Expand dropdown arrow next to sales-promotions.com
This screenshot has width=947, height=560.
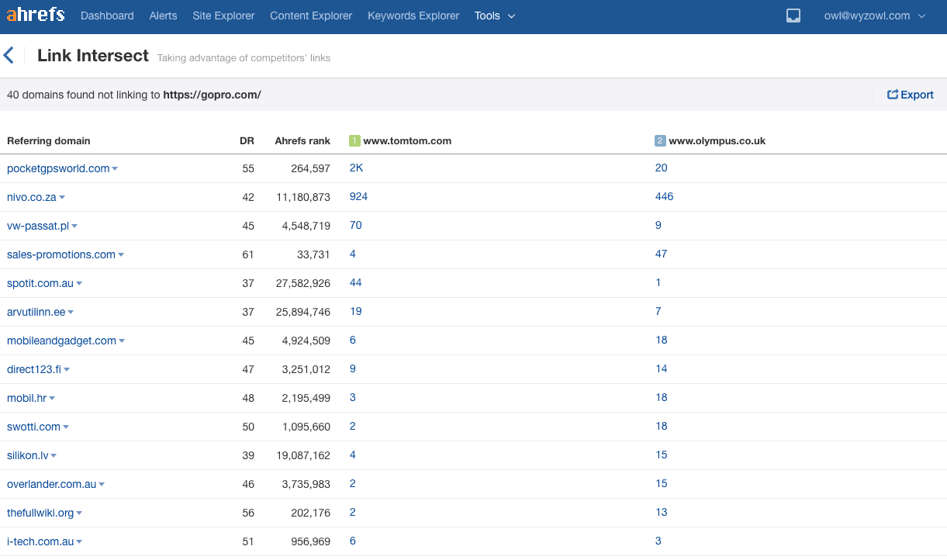tap(121, 254)
